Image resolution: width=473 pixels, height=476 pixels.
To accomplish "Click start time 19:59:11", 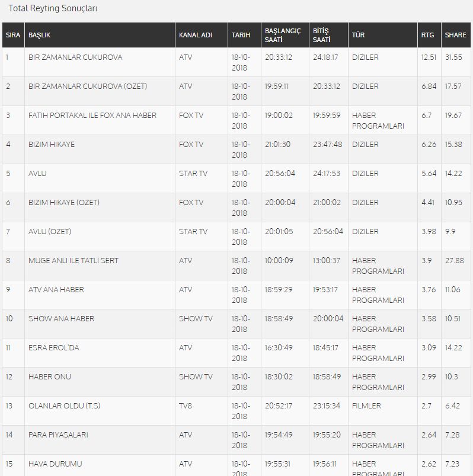I will 276,86.
